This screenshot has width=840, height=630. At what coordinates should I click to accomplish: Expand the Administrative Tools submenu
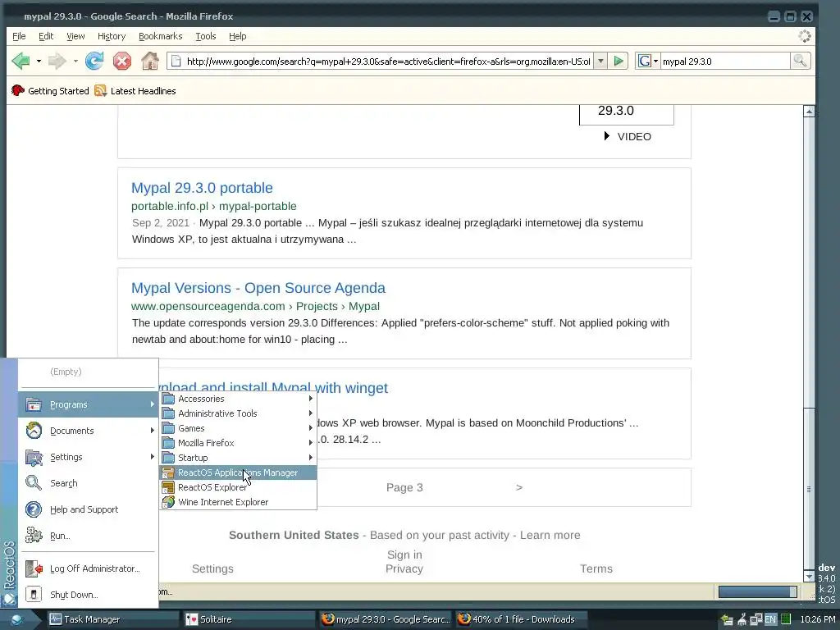pyautogui.click(x=239, y=413)
